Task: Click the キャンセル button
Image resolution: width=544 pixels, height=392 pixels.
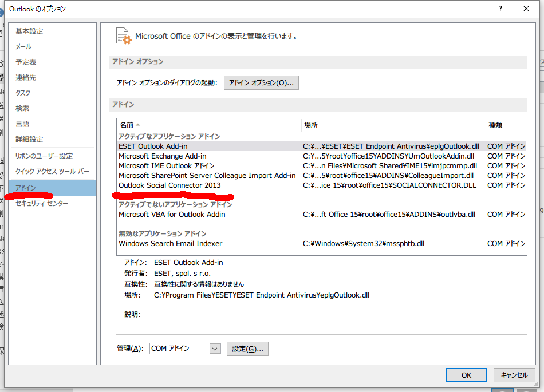Action: [514, 375]
